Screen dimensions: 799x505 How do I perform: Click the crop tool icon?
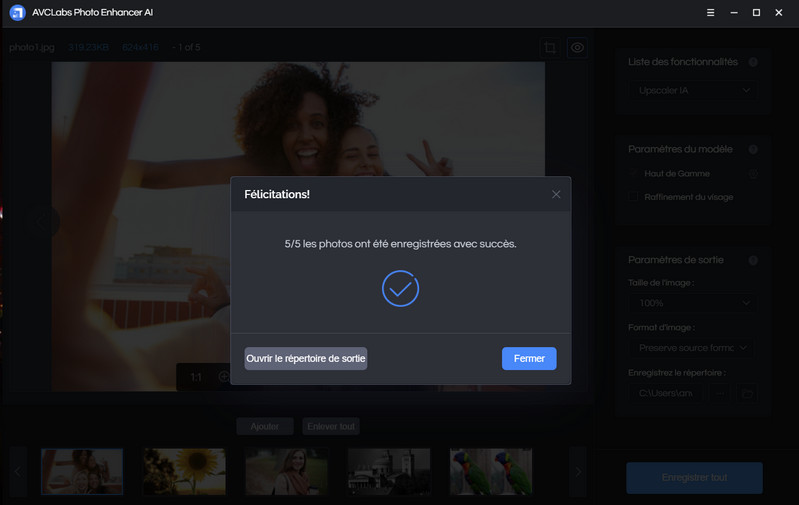550,48
